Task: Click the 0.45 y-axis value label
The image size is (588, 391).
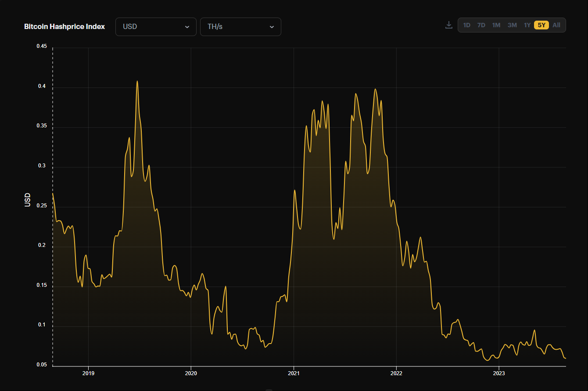Action: [42, 47]
